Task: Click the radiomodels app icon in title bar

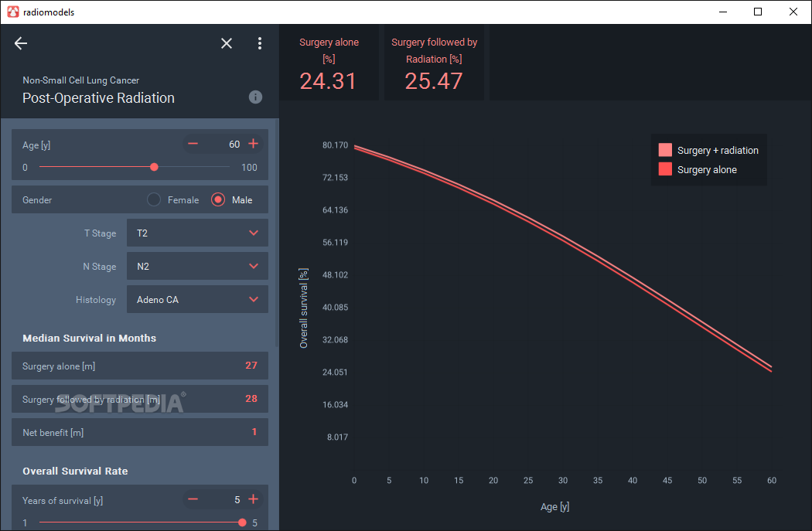Action: [13, 12]
